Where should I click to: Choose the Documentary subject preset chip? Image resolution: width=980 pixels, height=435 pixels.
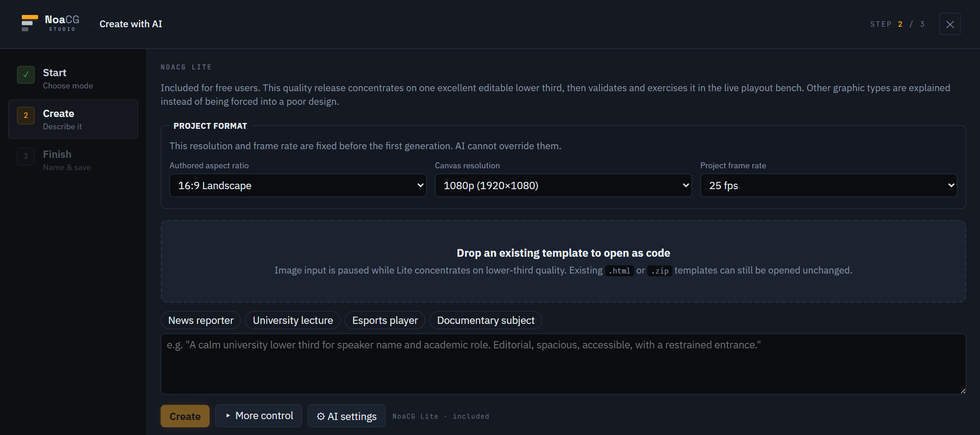pyautogui.click(x=485, y=320)
